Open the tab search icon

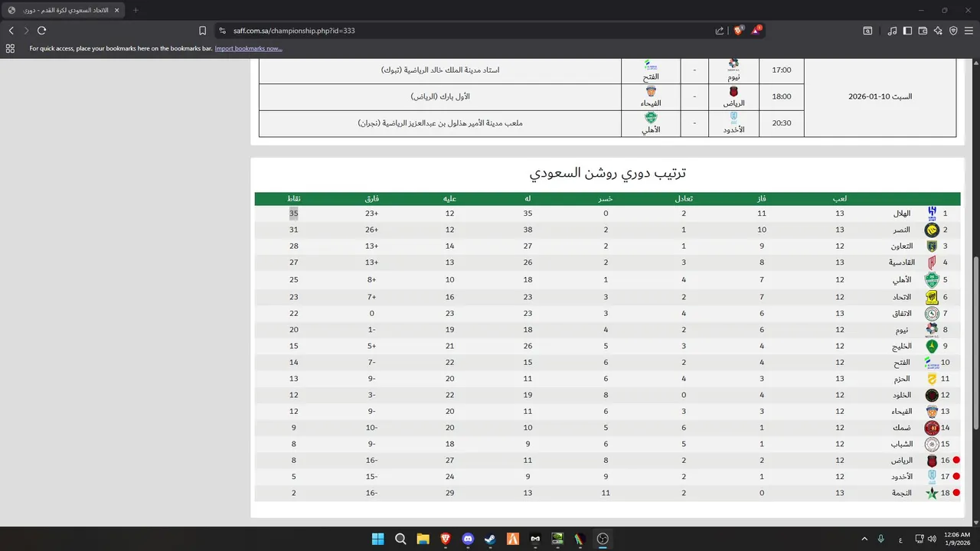pyautogui.click(x=867, y=31)
